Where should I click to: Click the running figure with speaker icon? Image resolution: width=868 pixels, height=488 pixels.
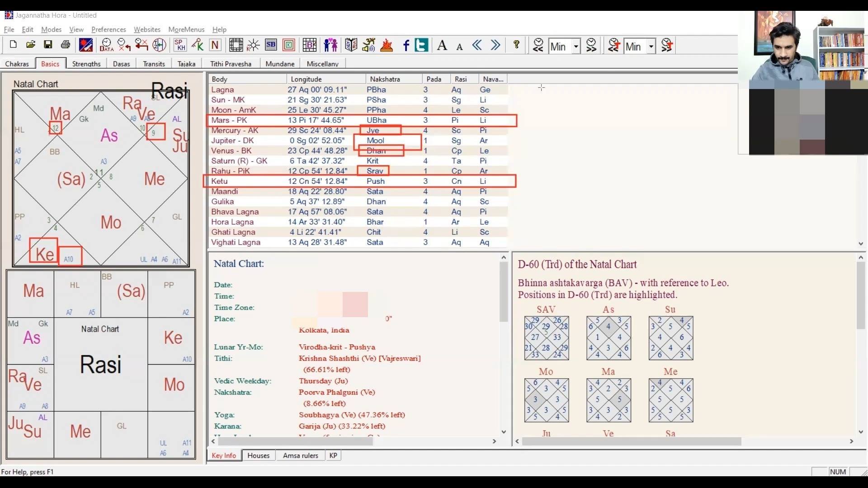[369, 45]
